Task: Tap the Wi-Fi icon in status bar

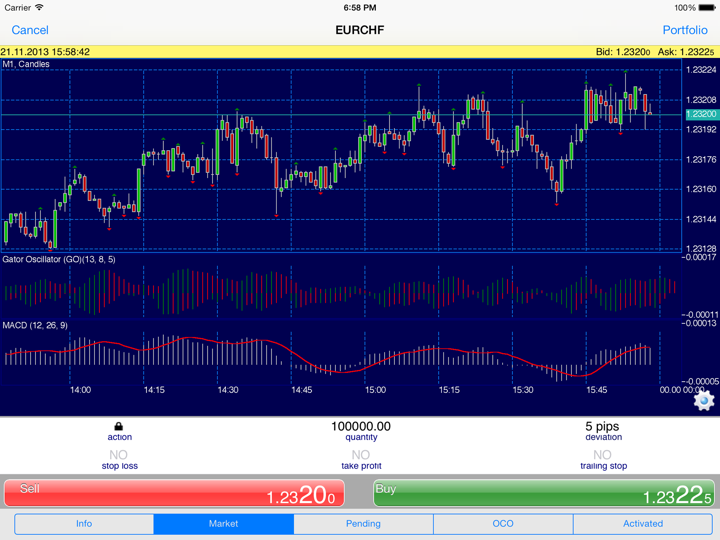Action: (40, 7)
